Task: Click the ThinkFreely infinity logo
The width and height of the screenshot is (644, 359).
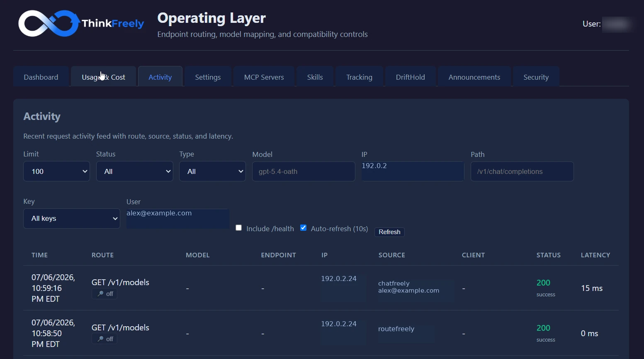Action: [x=49, y=23]
